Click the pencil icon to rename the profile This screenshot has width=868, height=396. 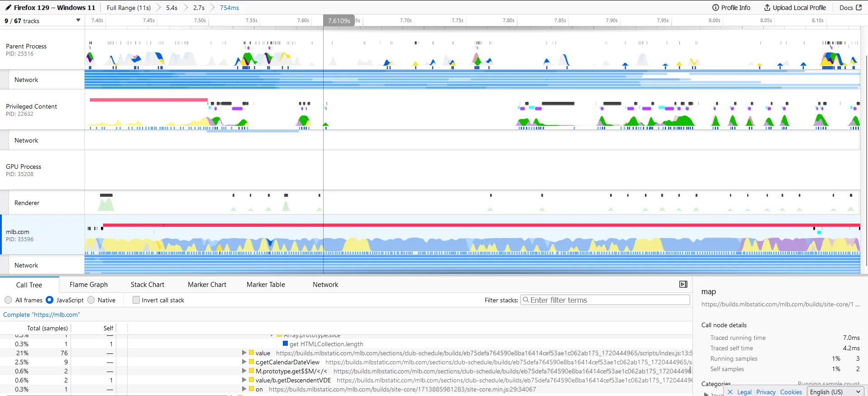pyautogui.click(x=8, y=8)
